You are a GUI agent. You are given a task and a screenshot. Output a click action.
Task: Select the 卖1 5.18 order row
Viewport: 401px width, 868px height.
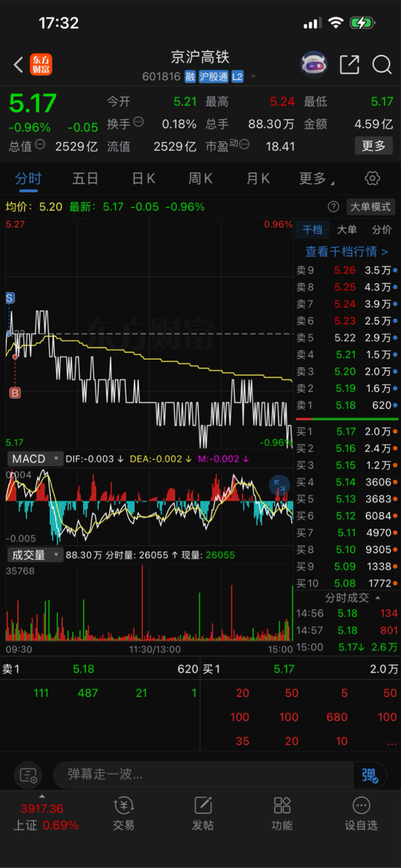(347, 405)
